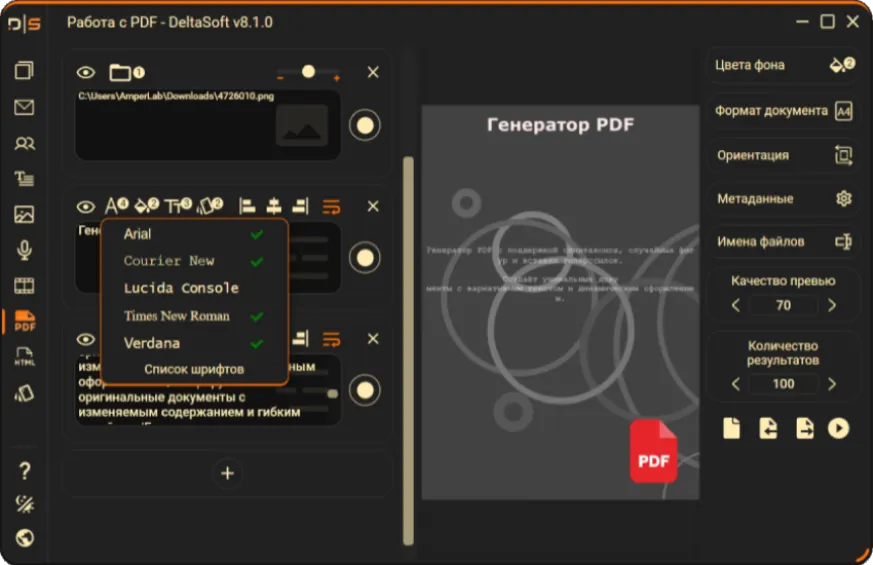Image resolution: width=873 pixels, height=565 pixels.
Task: Open the theme/magic wand settings icon
Action: click(24, 504)
